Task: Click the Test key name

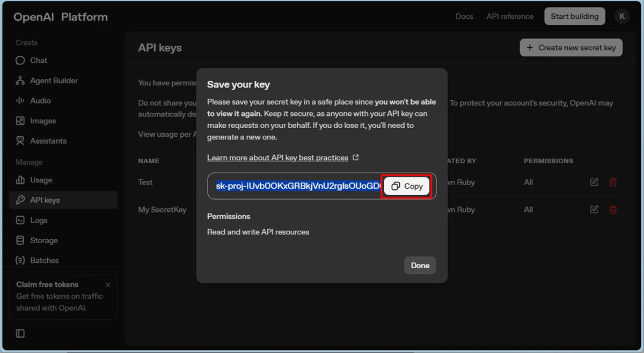Action: tap(145, 182)
